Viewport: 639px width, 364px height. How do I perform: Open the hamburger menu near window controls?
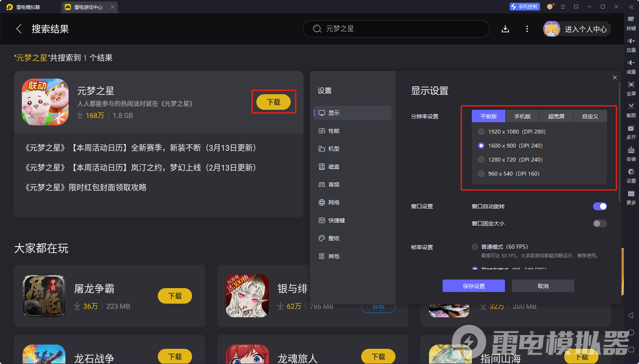tap(563, 7)
